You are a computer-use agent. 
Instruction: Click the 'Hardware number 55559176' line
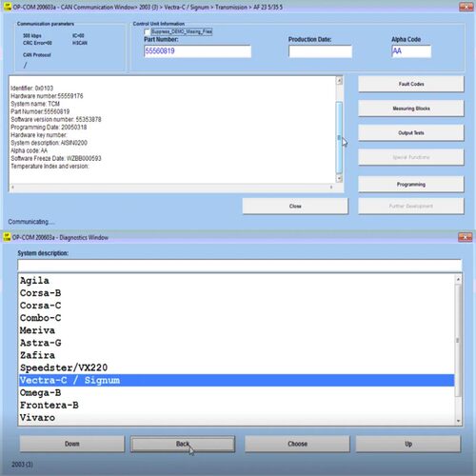[x=47, y=96]
